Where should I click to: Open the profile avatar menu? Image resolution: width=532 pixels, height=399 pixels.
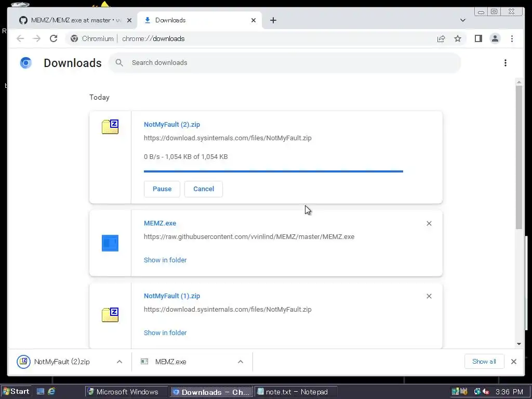495,38
